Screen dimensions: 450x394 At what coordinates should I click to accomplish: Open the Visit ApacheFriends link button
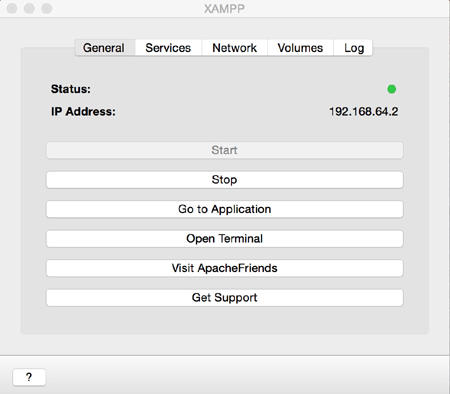point(225,268)
